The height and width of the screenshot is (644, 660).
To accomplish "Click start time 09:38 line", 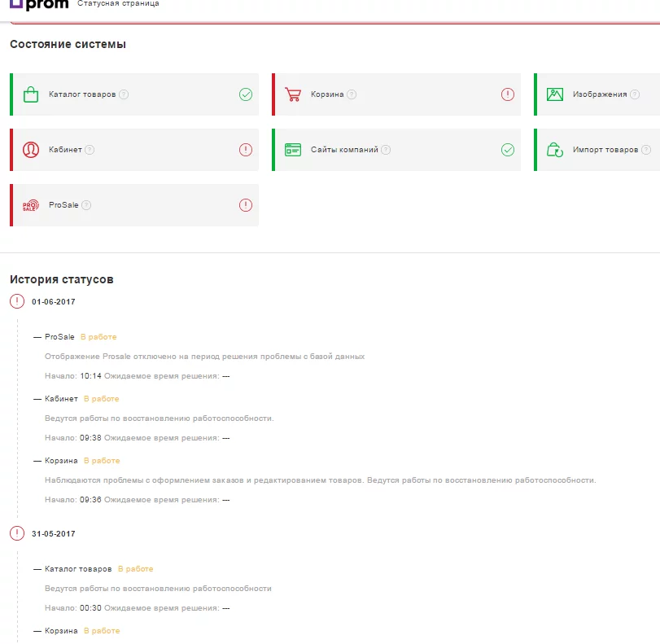I will click(x=138, y=438).
